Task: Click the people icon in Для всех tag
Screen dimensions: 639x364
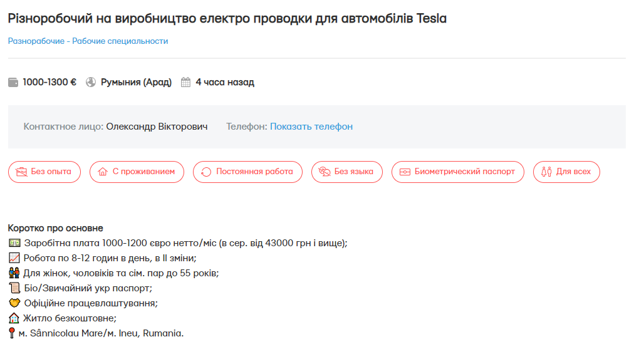Action: point(546,172)
